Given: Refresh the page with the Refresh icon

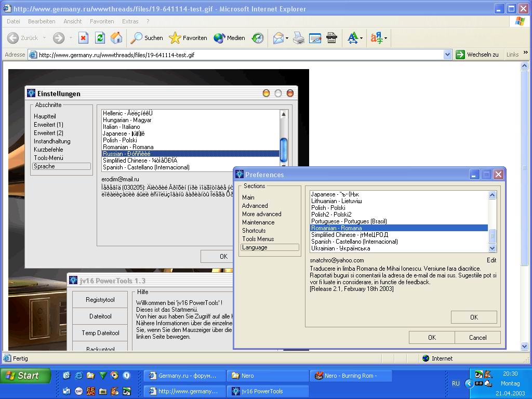Looking at the screenshot, I should [x=100, y=38].
